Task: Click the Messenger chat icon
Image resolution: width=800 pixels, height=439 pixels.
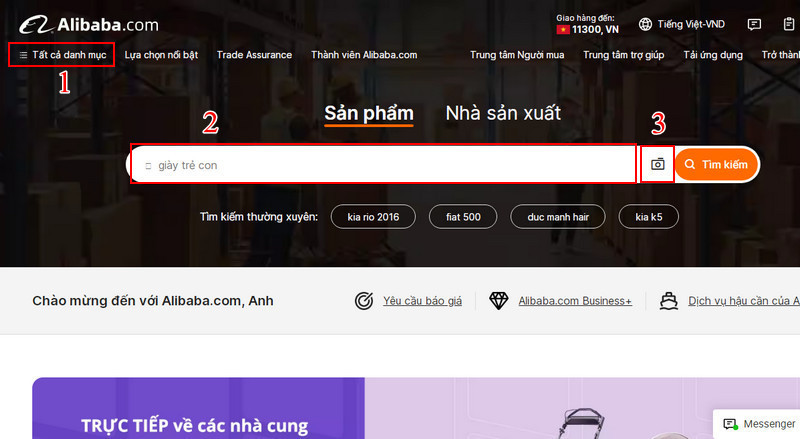Action: (x=731, y=424)
